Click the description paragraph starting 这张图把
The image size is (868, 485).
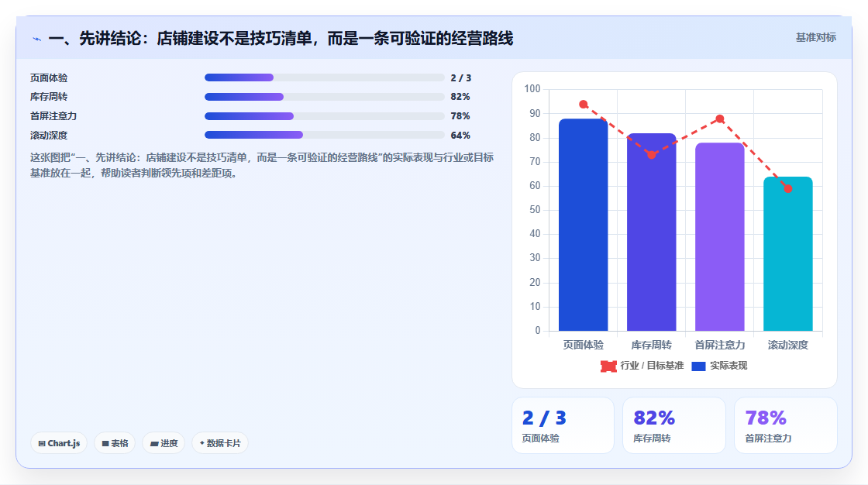click(262, 165)
